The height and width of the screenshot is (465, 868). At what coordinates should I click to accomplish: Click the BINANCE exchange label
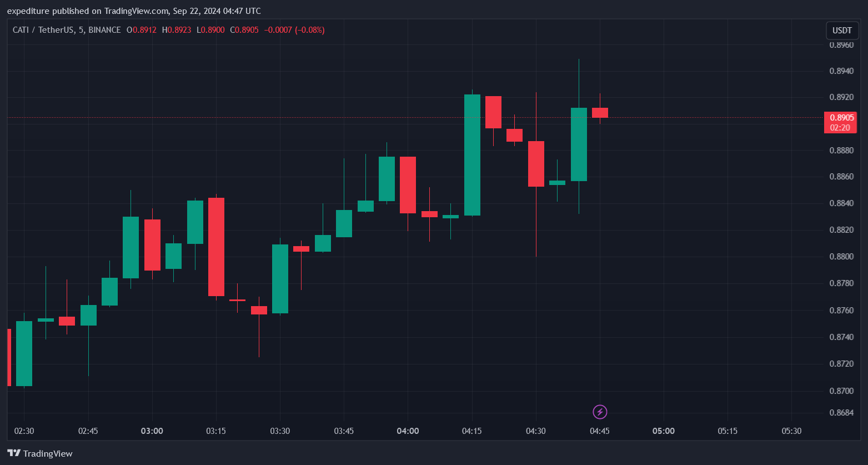click(x=104, y=30)
